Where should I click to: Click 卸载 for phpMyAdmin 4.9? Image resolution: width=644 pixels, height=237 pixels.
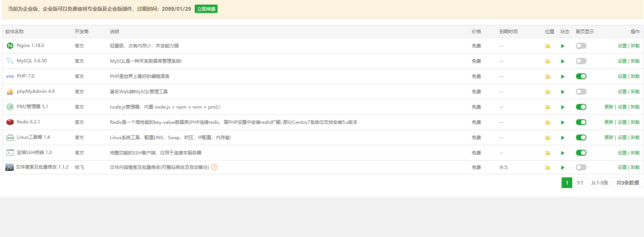point(635,92)
